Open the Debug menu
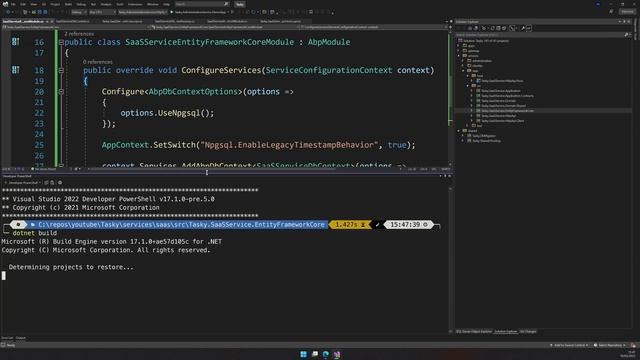640x360 pixels. (81, 4)
